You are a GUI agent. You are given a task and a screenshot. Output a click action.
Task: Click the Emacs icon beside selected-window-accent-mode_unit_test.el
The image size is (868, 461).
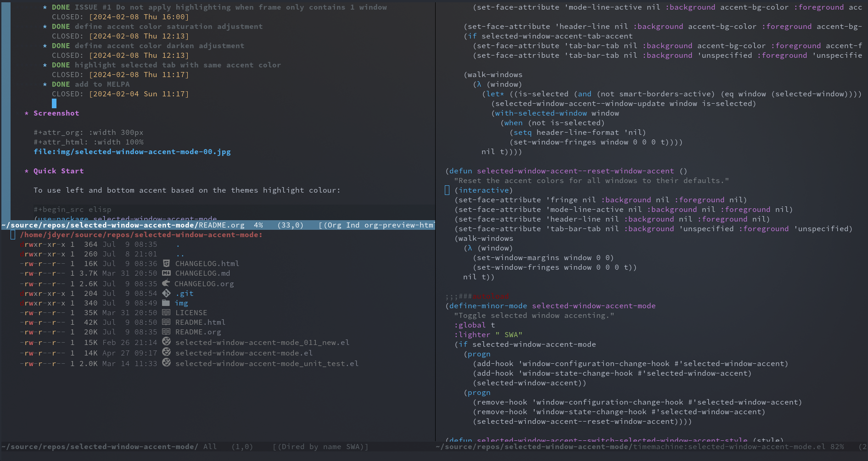pos(166,363)
